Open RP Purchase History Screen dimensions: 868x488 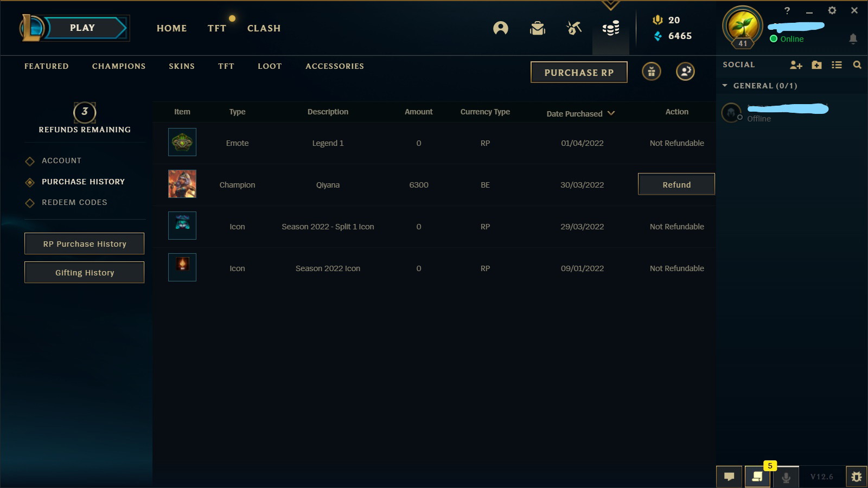(84, 244)
